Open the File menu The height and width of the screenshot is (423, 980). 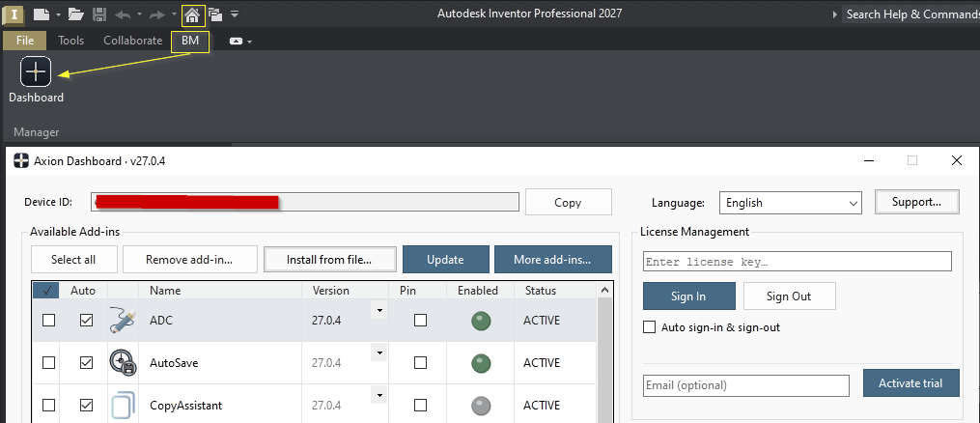point(25,41)
